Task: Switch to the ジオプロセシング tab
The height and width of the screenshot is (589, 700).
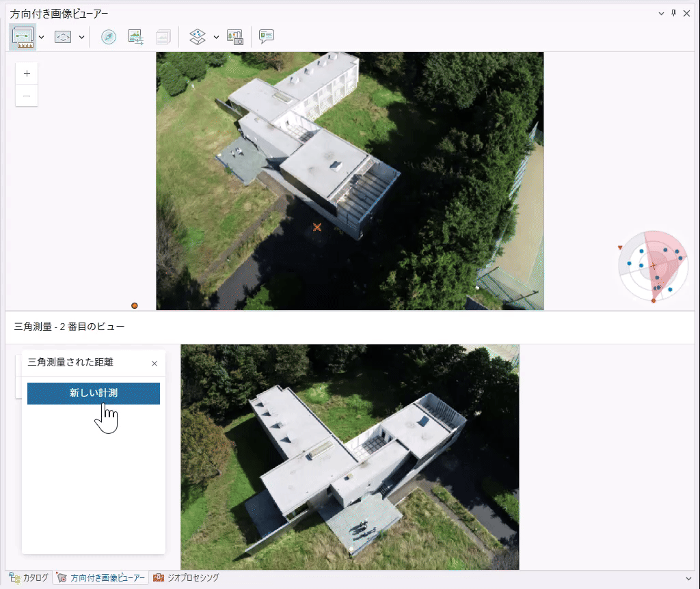Action: click(x=186, y=578)
